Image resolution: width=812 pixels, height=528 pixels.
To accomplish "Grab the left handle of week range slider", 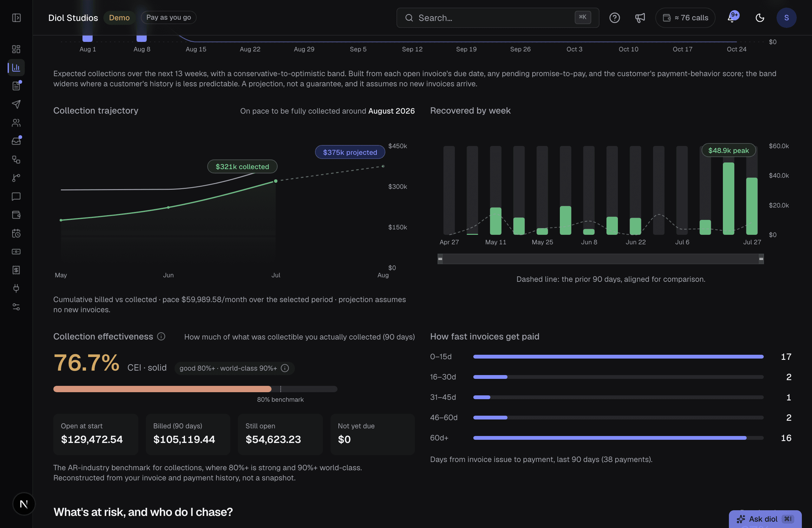I will click(x=440, y=259).
